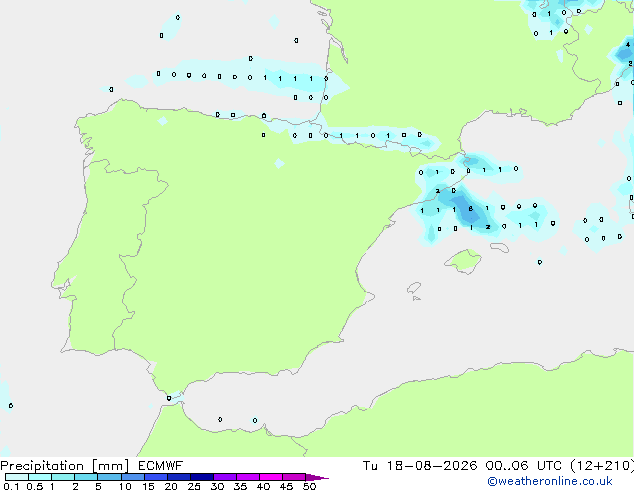Click the '0.1' legend label
The image size is (634, 490).
click(x=11, y=486)
